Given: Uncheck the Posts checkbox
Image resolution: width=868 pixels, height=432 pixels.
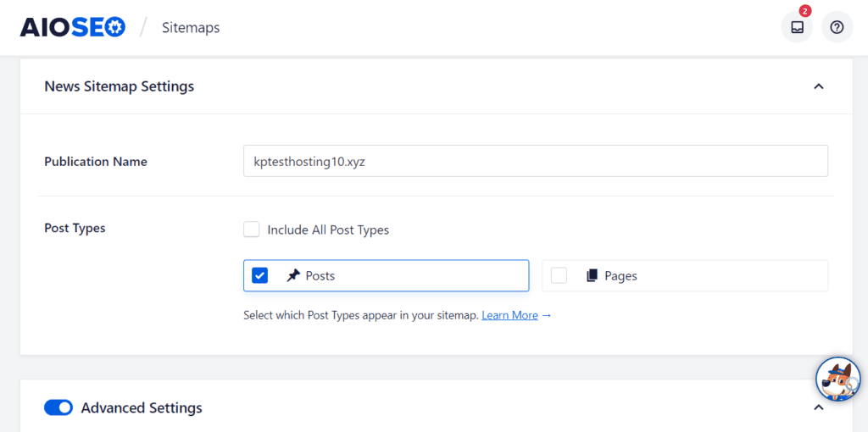Looking at the screenshot, I should 260,275.
